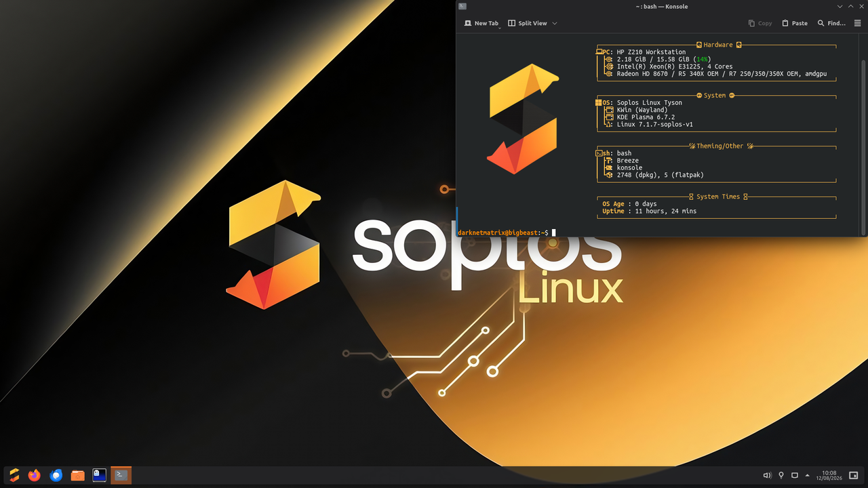868x488 pixels.
Task: Open the Soplos application launcher
Action: pos(14,475)
